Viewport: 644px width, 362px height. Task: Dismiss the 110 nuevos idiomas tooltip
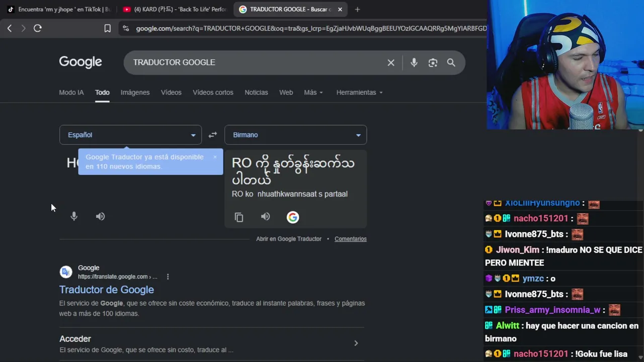[x=215, y=157]
